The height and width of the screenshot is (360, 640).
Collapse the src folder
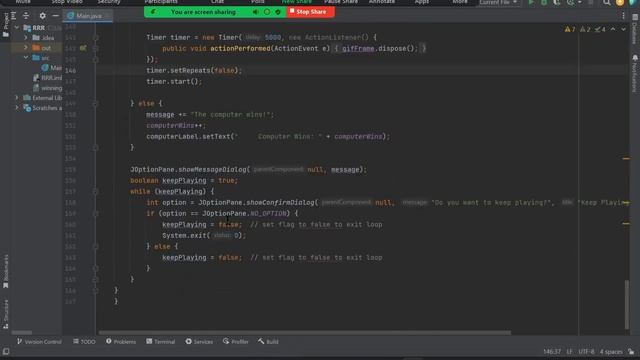tap(26, 58)
